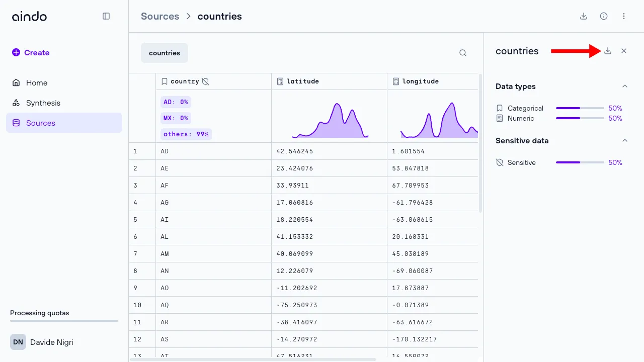Viewport: 644px width, 362px height.
Task: Click the longitude distribution chart
Action: click(439, 120)
